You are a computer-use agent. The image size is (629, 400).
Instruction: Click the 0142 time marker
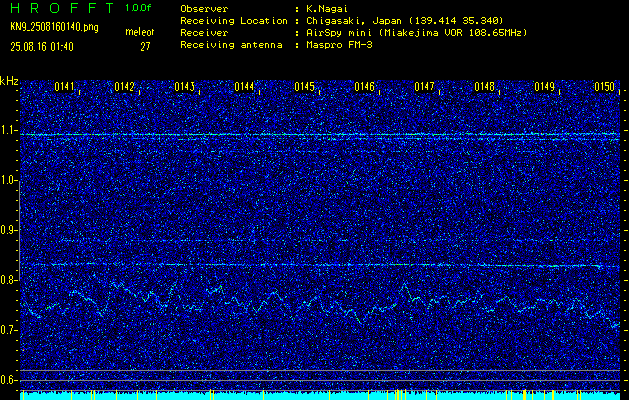click(124, 87)
